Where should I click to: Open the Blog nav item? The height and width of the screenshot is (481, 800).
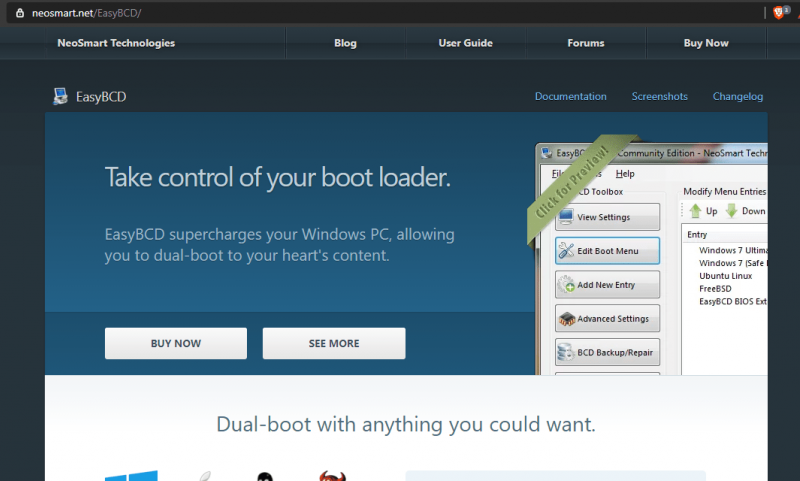pyautogui.click(x=345, y=43)
